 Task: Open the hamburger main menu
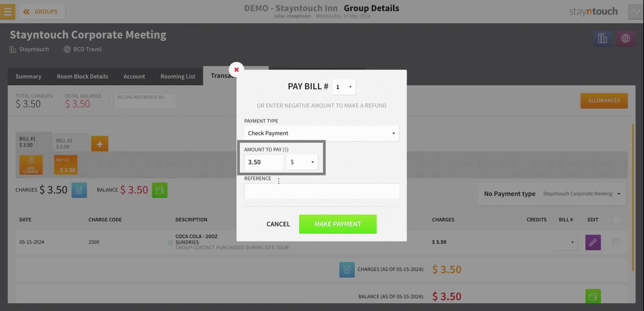(7, 11)
